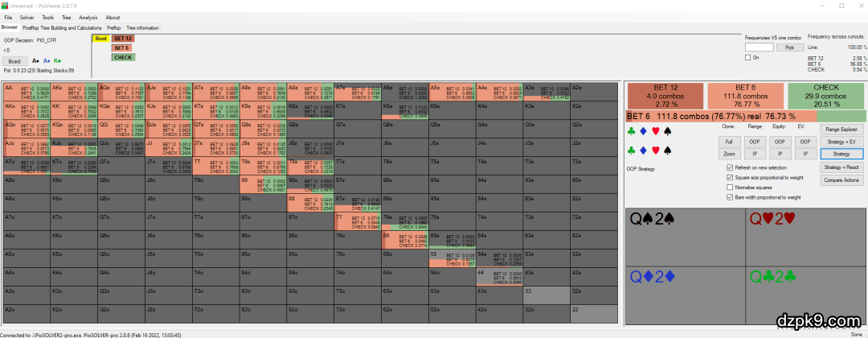The image size is (868, 338).
Task: Toggle the On checkbox under Frequencies VS one combo
Action: click(x=748, y=58)
